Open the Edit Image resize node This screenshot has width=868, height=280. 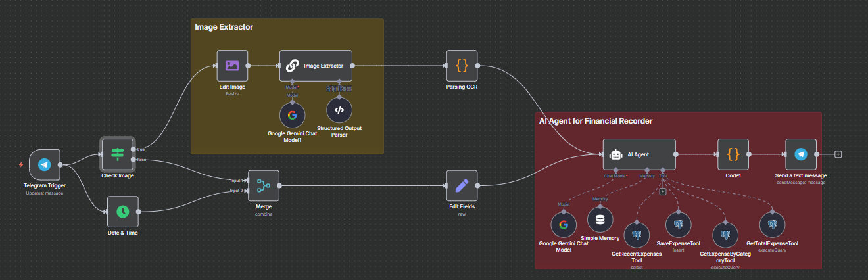[232, 66]
